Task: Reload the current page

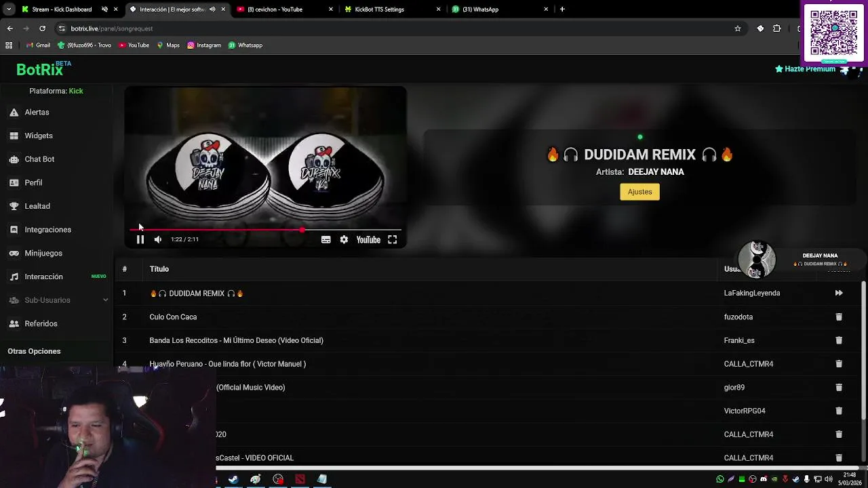Action: [x=42, y=28]
